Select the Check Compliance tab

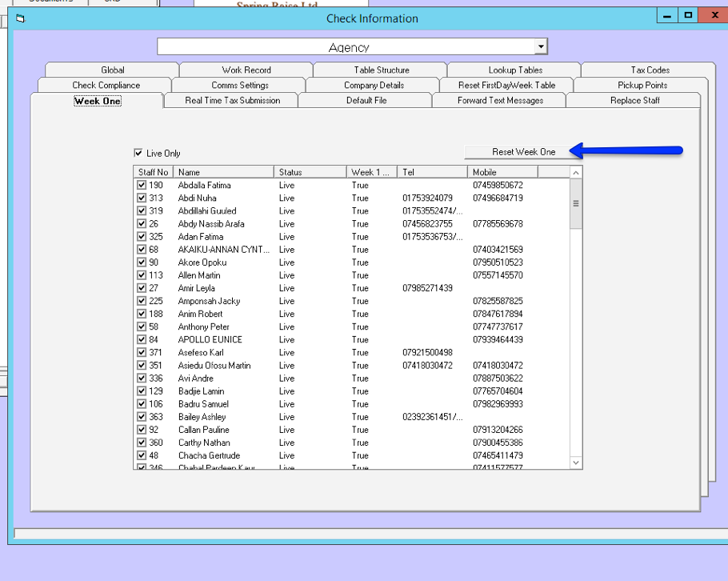[x=106, y=85]
